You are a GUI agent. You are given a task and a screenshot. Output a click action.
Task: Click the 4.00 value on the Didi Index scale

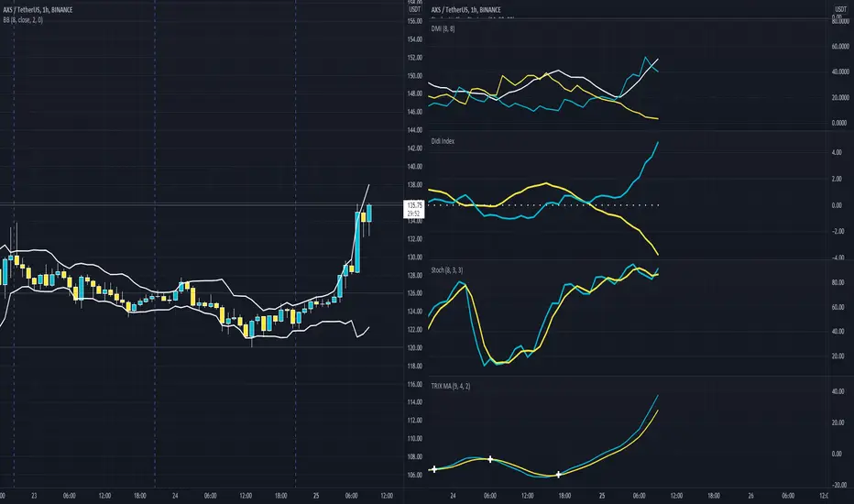pyautogui.click(x=837, y=152)
